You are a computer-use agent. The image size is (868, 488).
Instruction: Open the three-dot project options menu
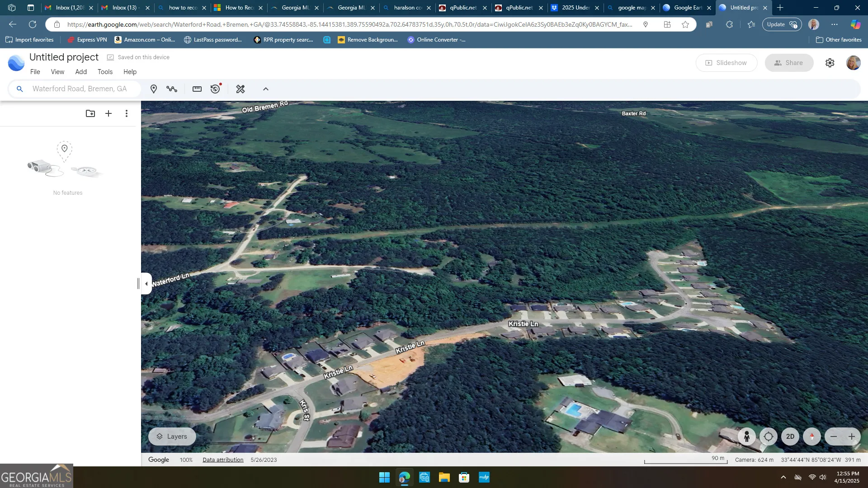tap(127, 113)
